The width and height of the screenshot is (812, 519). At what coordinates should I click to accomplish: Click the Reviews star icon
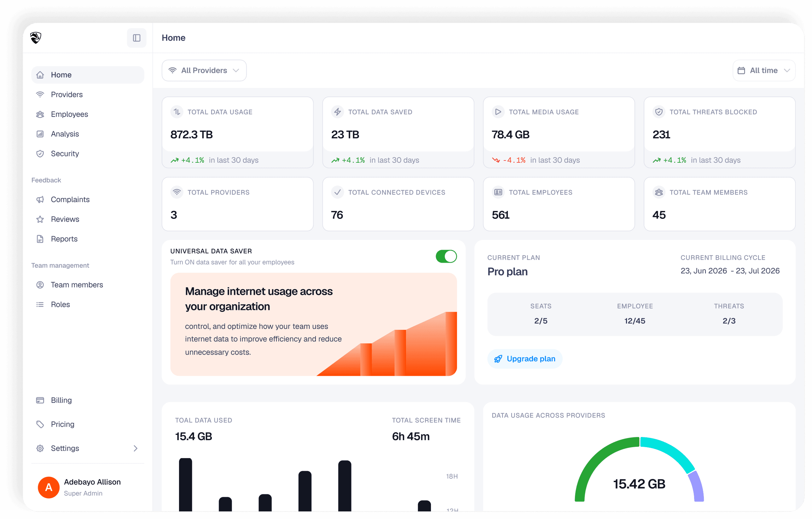coord(40,219)
